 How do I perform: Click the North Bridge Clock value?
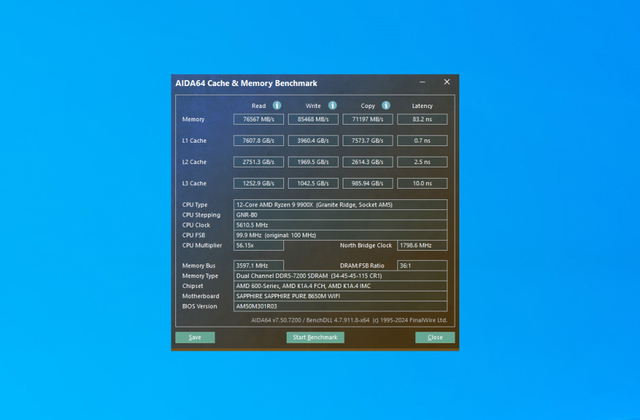pos(422,245)
